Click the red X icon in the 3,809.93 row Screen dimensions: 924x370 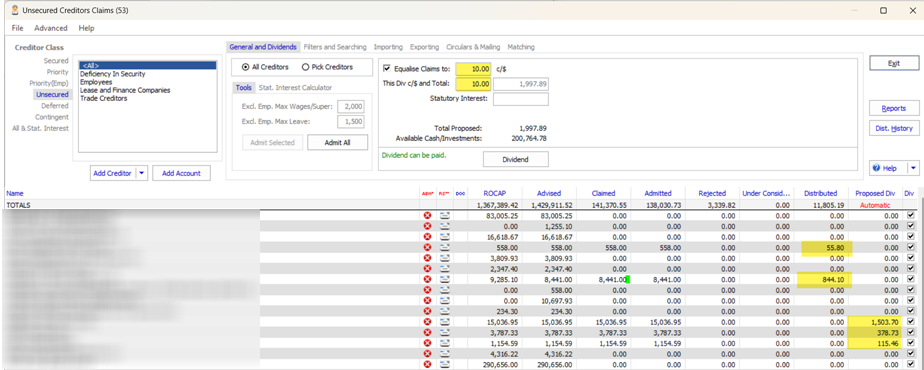click(x=428, y=258)
